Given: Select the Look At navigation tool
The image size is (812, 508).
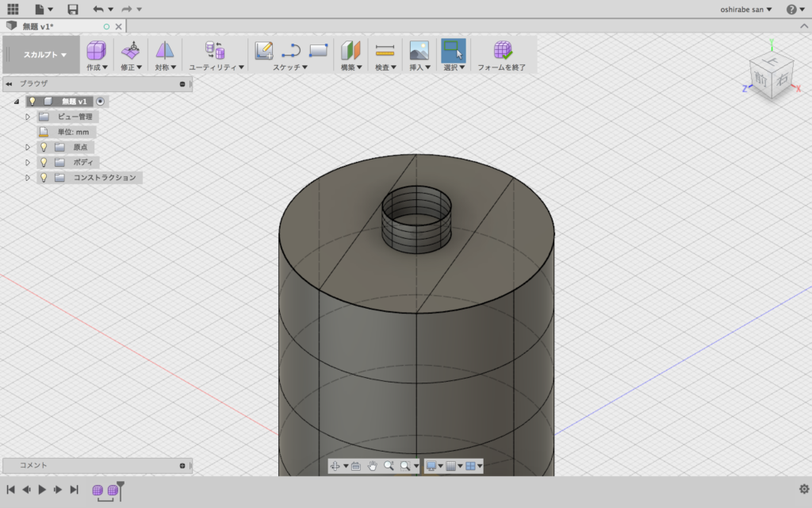Looking at the screenshot, I should tap(356, 466).
